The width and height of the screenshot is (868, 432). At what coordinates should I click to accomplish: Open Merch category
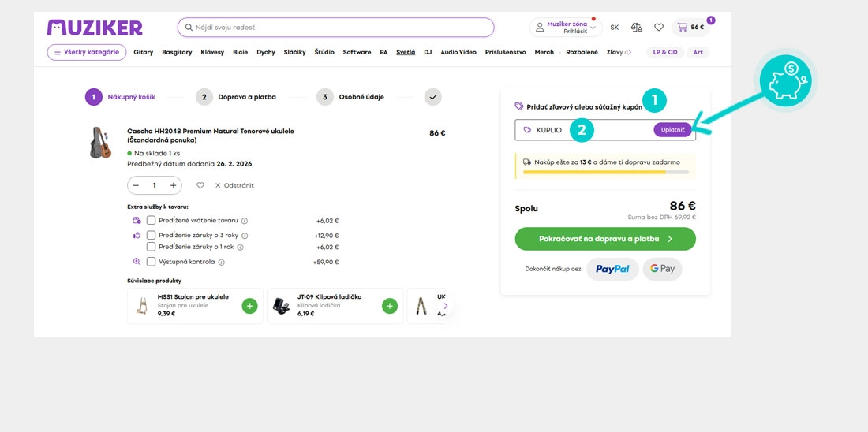tap(544, 52)
